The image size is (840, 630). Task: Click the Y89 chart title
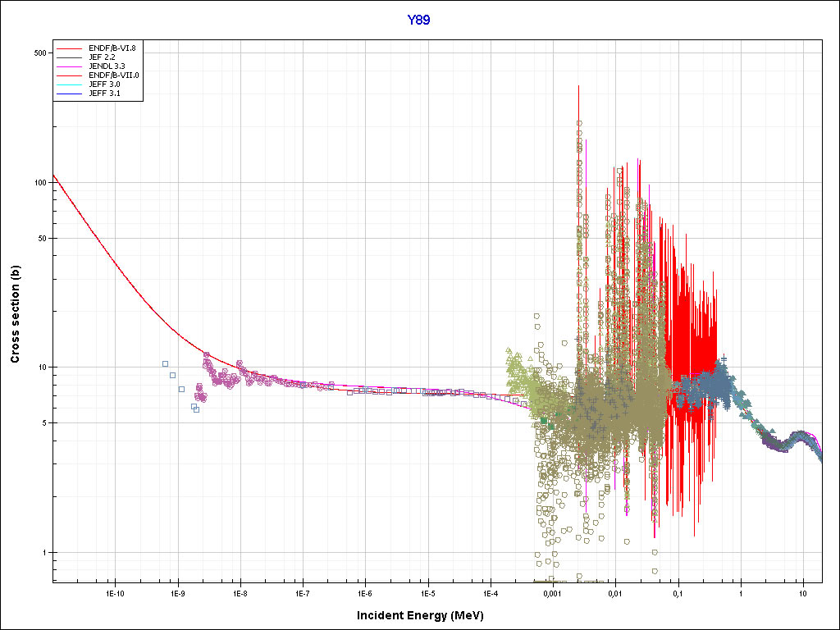coord(419,21)
